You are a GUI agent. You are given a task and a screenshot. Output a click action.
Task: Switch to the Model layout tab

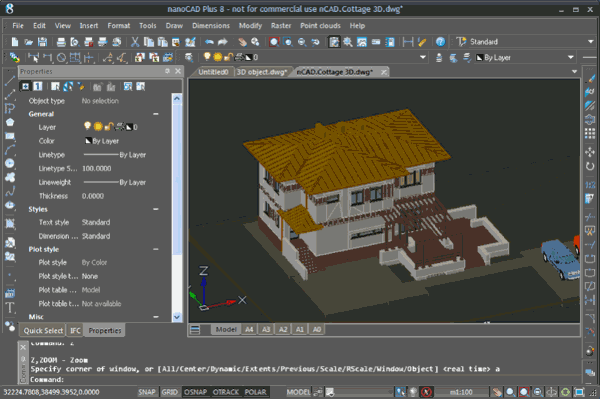[x=226, y=329]
